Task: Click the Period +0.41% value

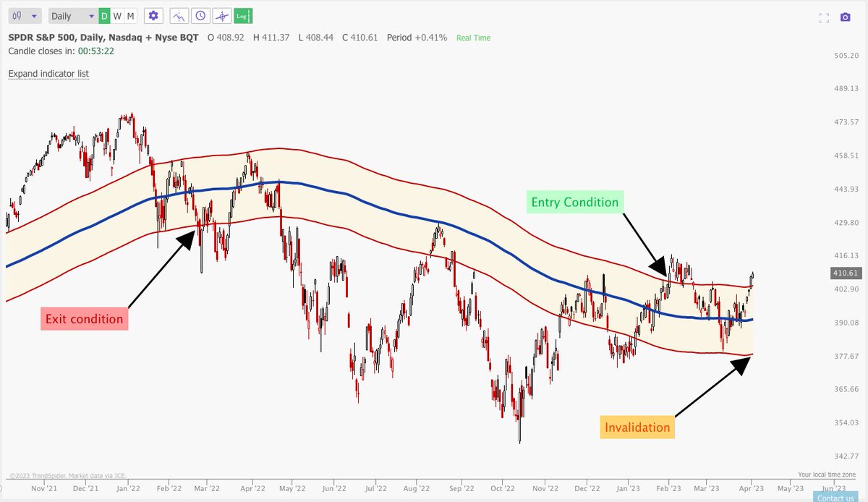Action: pos(417,37)
